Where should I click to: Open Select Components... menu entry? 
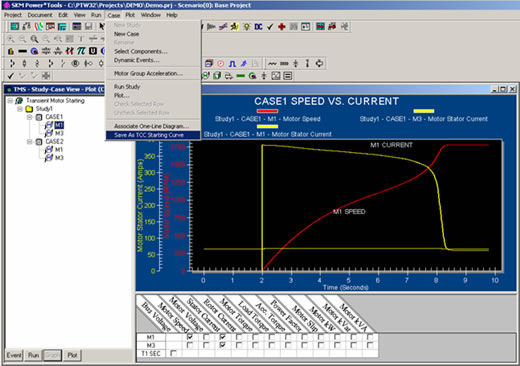[141, 51]
